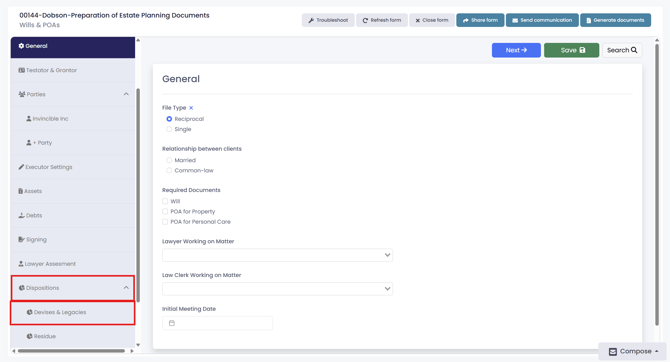
Task: Click the Share form button
Action: tap(480, 20)
